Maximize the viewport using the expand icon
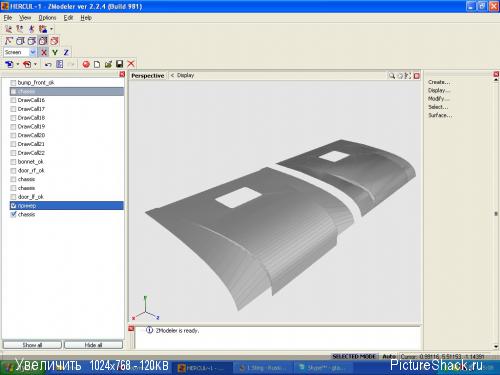 408,76
